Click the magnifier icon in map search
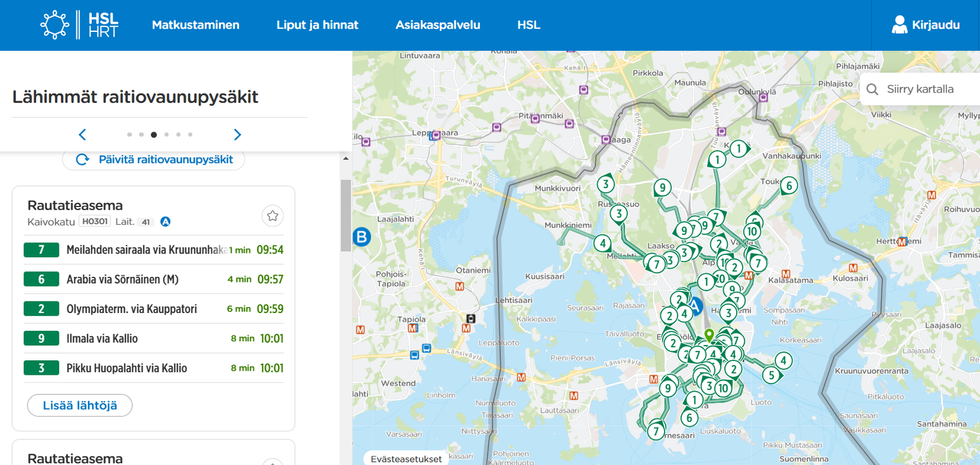980x465 pixels. [872, 89]
